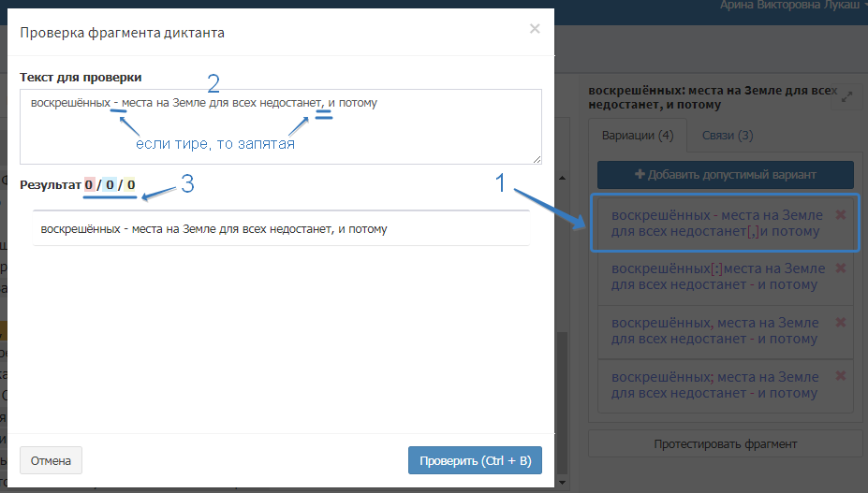Close the dictation check dialog

point(535,29)
